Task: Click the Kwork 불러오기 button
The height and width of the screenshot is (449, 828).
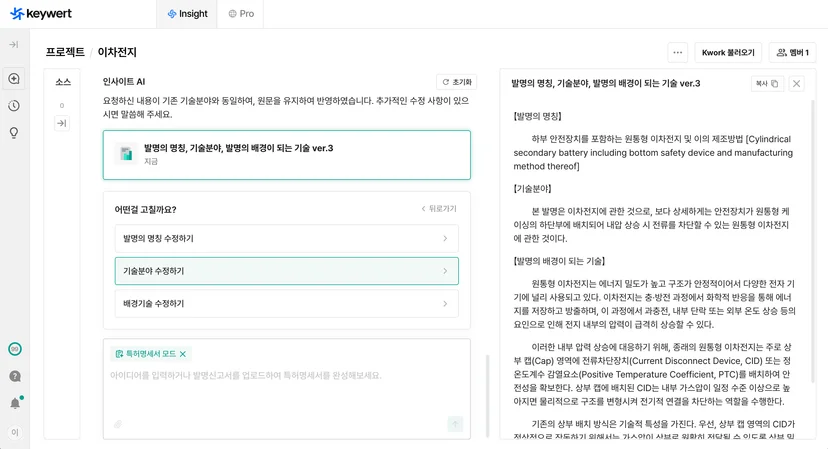Action: (728, 52)
